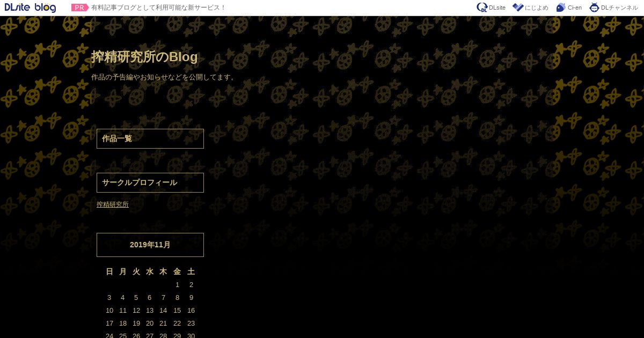Click the 作品一覧 section heading
The height and width of the screenshot is (338, 644).
150,138
